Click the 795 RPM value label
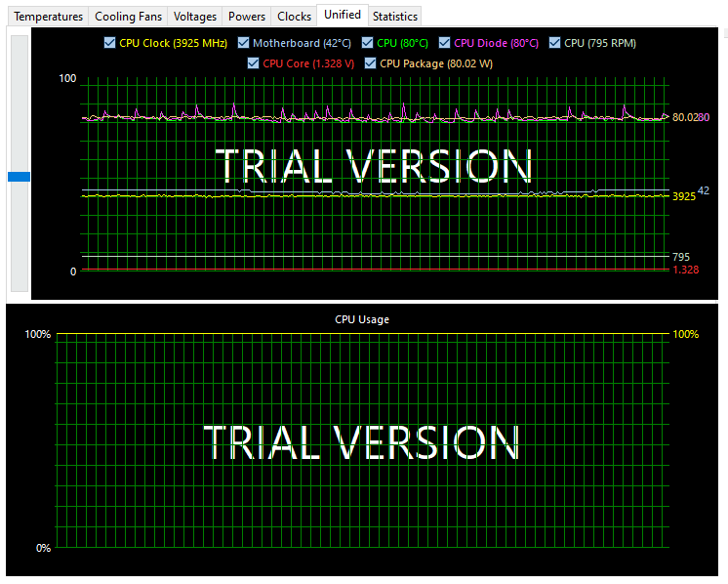 [x=681, y=257]
